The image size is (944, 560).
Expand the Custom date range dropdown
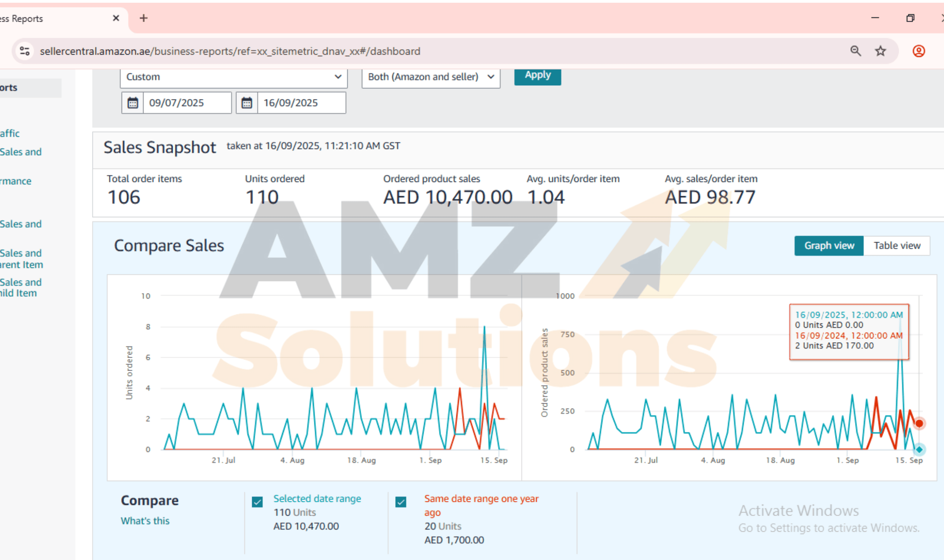233,77
